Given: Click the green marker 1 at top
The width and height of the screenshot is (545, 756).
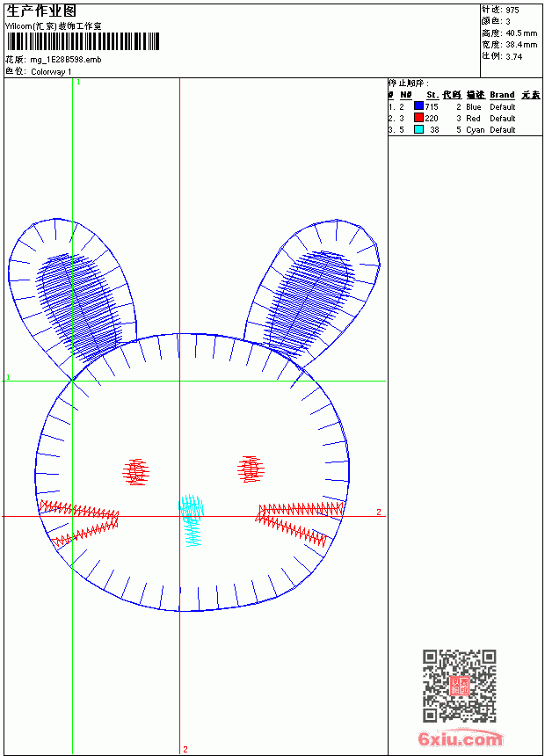Looking at the screenshot, I should point(78,82).
